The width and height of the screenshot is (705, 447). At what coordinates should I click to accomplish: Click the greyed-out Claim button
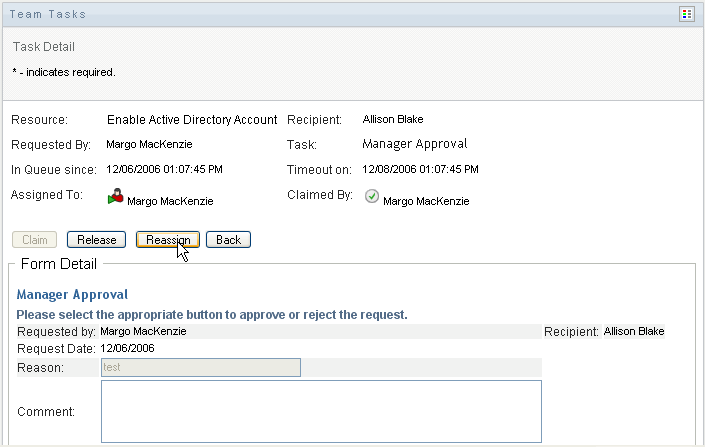(34, 240)
